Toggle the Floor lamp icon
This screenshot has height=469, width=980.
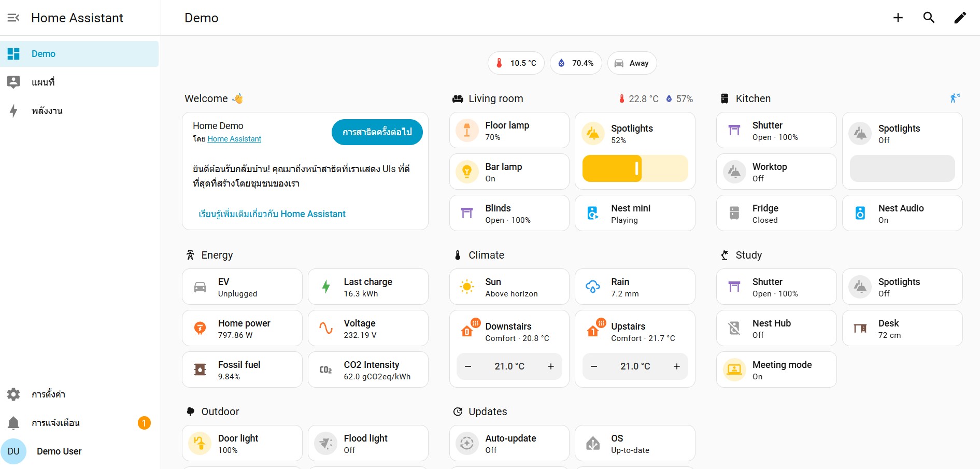[x=467, y=130]
